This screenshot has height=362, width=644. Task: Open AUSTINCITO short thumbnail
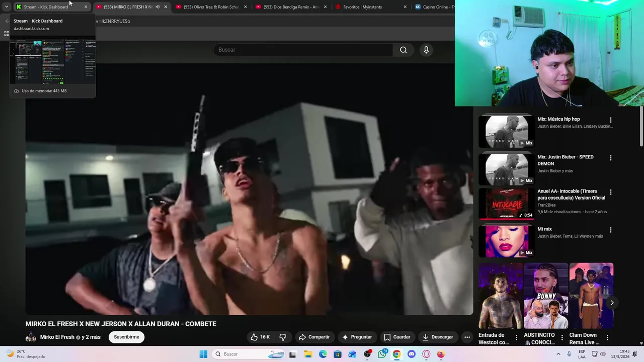pyautogui.click(x=546, y=296)
